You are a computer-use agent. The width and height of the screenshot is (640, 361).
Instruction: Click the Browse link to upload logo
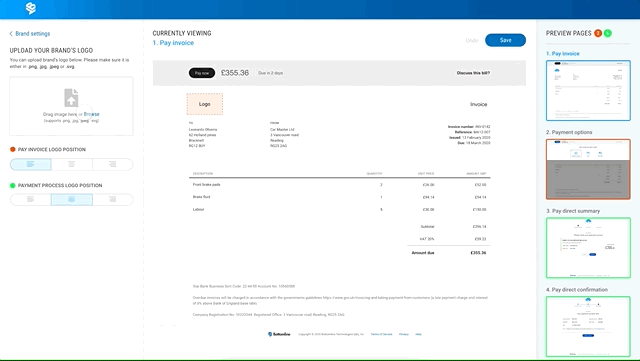tap(91, 114)
